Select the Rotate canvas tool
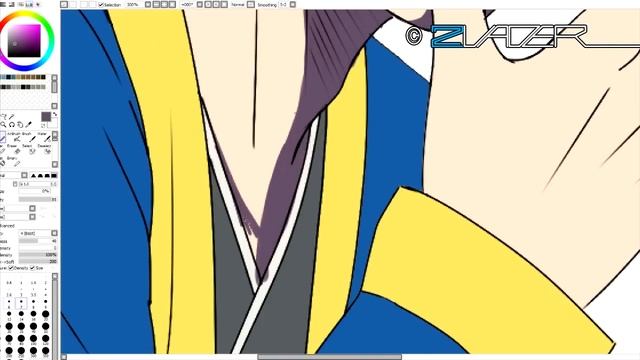This screenshot has width=640, height=360. point(12,125)
